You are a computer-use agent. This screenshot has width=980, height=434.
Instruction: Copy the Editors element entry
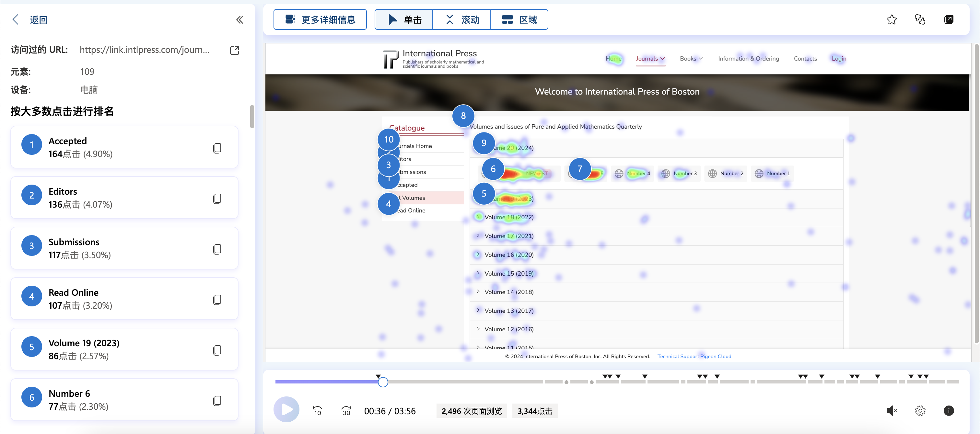pos(217,199)
